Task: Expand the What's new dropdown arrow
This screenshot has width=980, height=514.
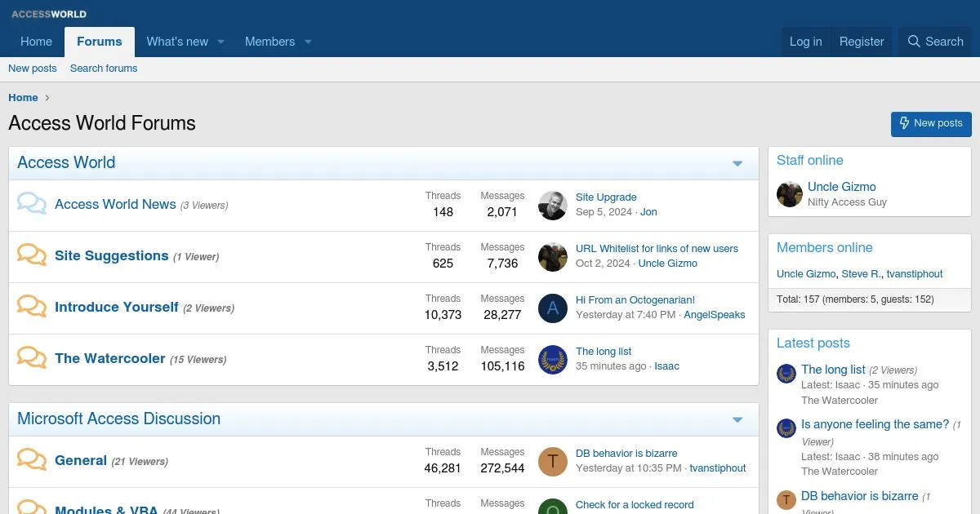Action: (x=220, y=42)
